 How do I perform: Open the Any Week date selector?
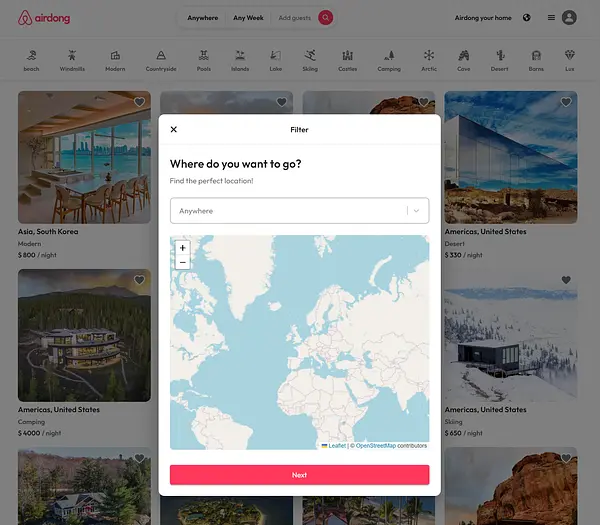pyautogui.click(x=248, y=18)
